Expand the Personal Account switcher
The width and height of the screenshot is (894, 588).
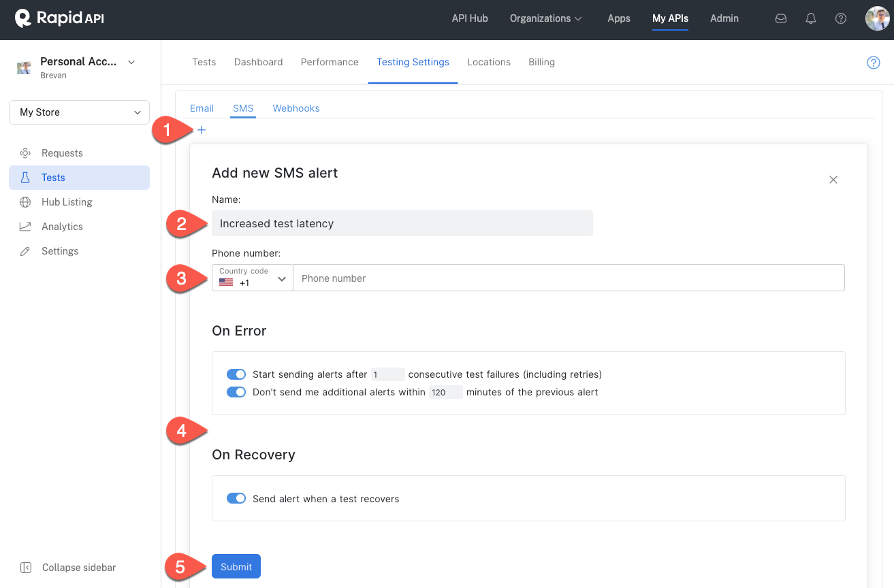131,62
